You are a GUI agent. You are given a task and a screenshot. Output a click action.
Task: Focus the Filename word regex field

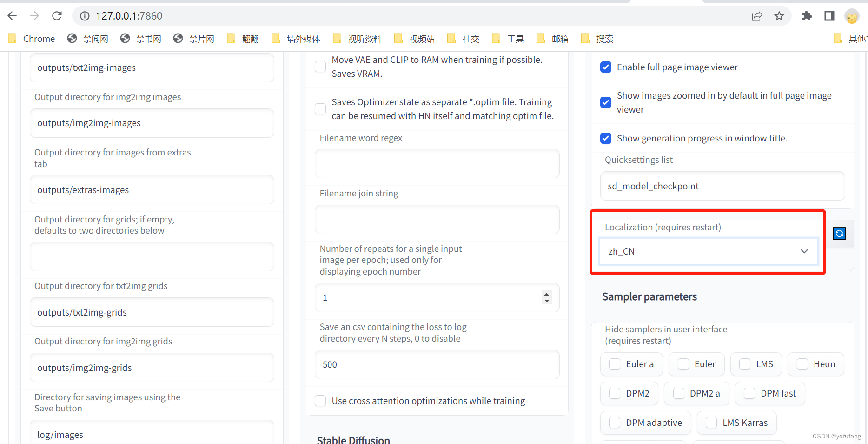point(437,163)
